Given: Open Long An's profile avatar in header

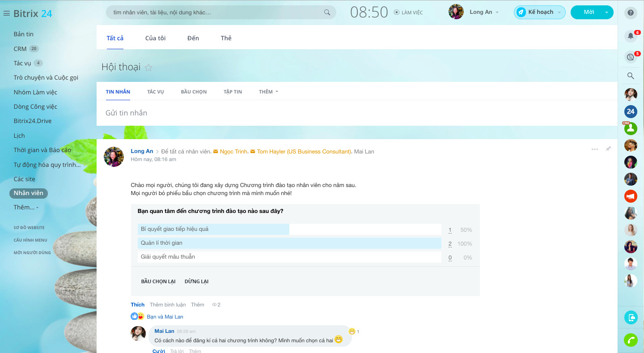Looking at the screenshot, I should point(456,12).
